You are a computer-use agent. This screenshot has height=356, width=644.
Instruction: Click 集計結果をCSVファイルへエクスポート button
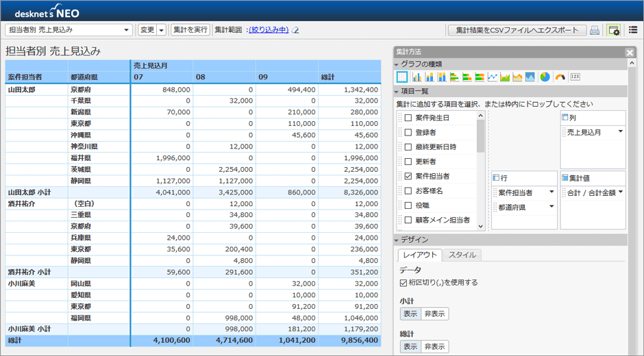tap(517, 30)
